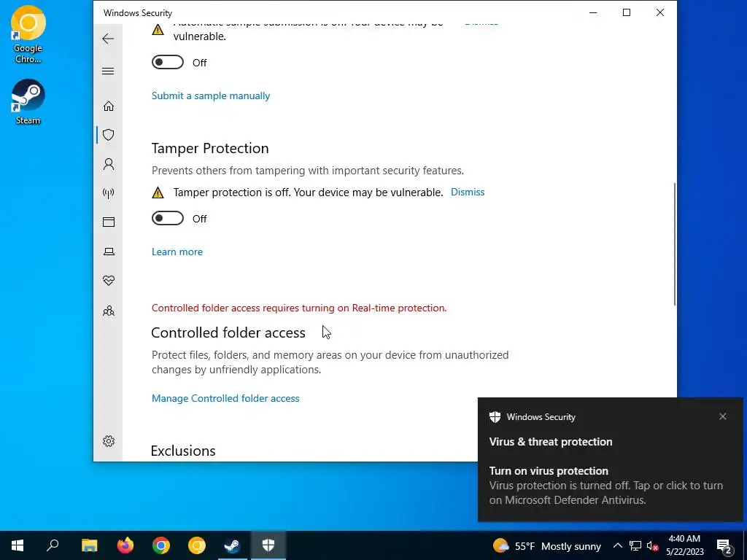The height and width of the screenshot is (560, 747).
Task: Open Action Center notifications icon
Action: 724,545
